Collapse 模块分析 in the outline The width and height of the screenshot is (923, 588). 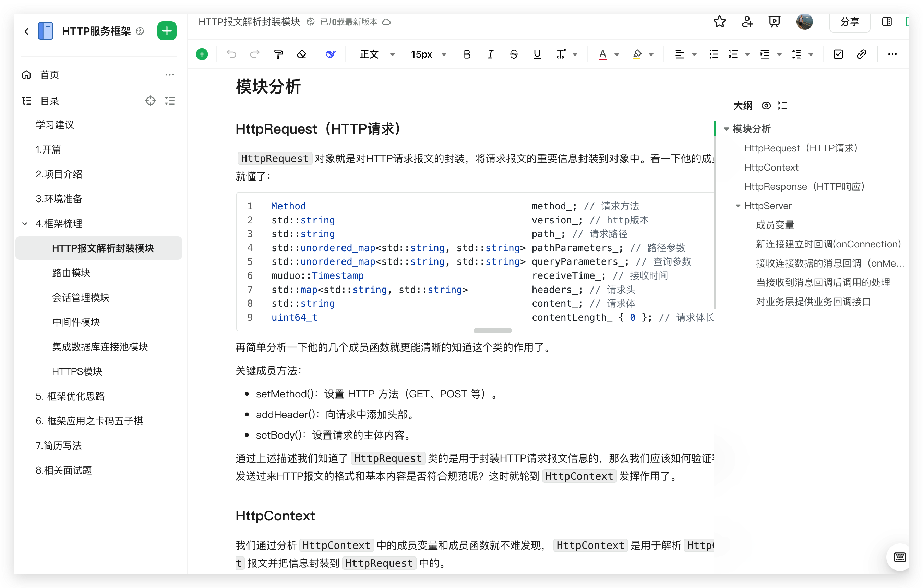726,129
